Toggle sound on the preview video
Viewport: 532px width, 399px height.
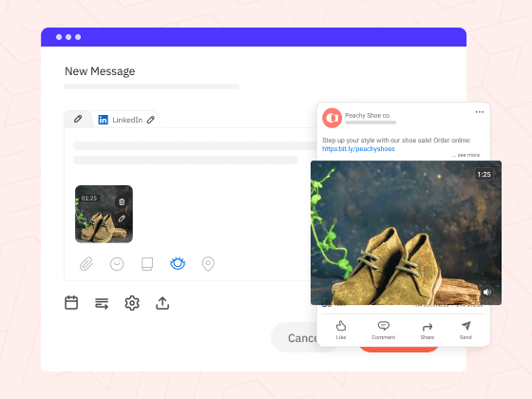point(487,292)
